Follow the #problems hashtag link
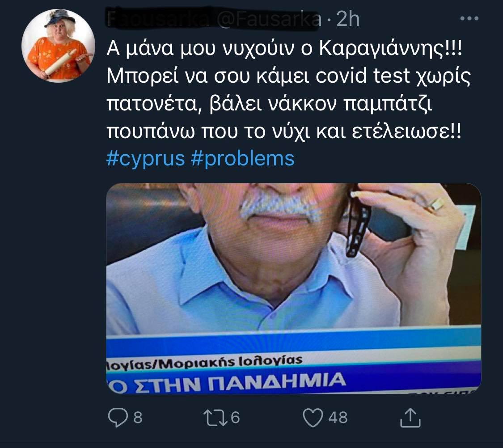 [242, 158]
